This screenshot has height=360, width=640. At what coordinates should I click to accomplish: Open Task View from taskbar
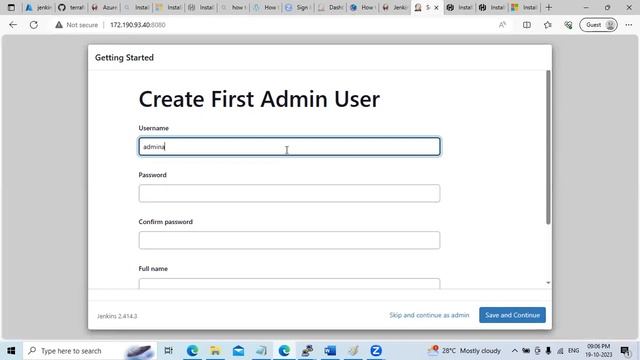point(168,351)
